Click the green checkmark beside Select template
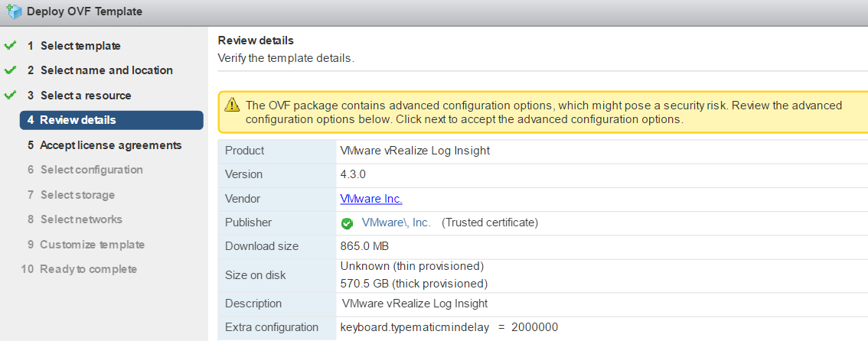Screen dimensions: 868x341 [x=10, y=46]
